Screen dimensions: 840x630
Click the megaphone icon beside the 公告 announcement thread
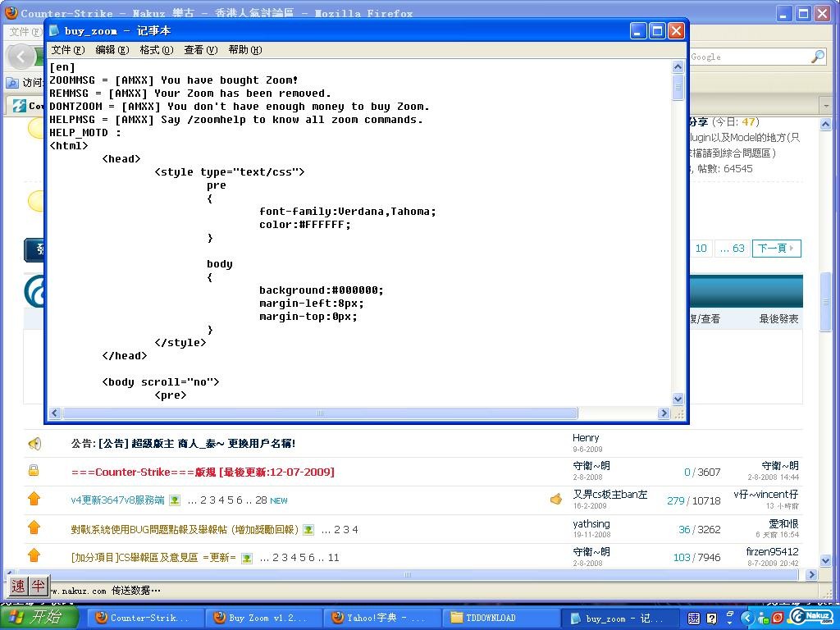point(34,444)
